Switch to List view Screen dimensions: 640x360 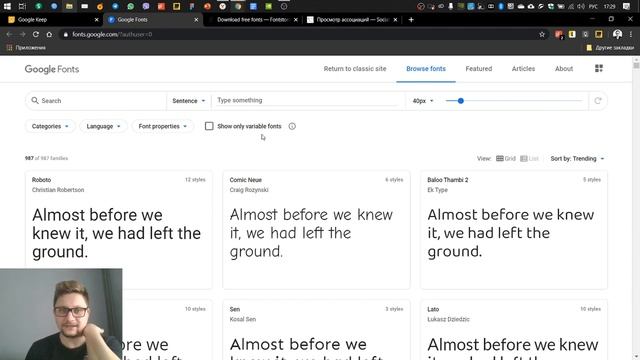(530, 158)
